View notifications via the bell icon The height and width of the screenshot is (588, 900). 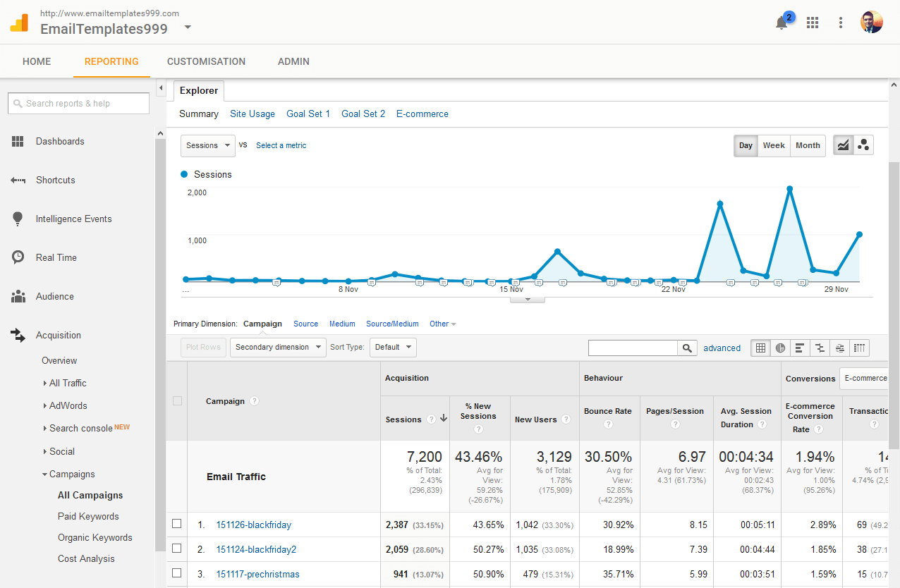click(782, 23)
